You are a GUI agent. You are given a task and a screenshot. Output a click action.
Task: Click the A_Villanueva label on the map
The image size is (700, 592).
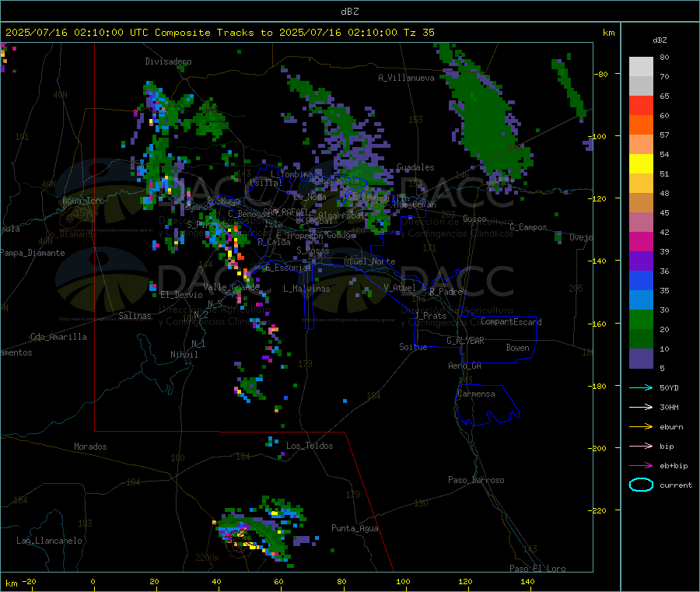click(x=406, y=78)
